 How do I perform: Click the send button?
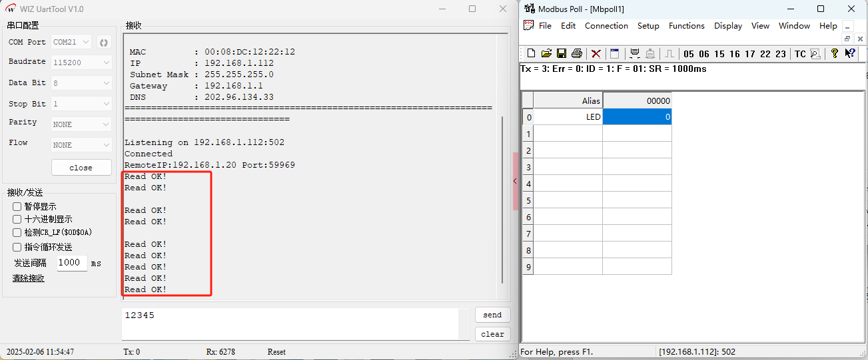tap(492, 315)
